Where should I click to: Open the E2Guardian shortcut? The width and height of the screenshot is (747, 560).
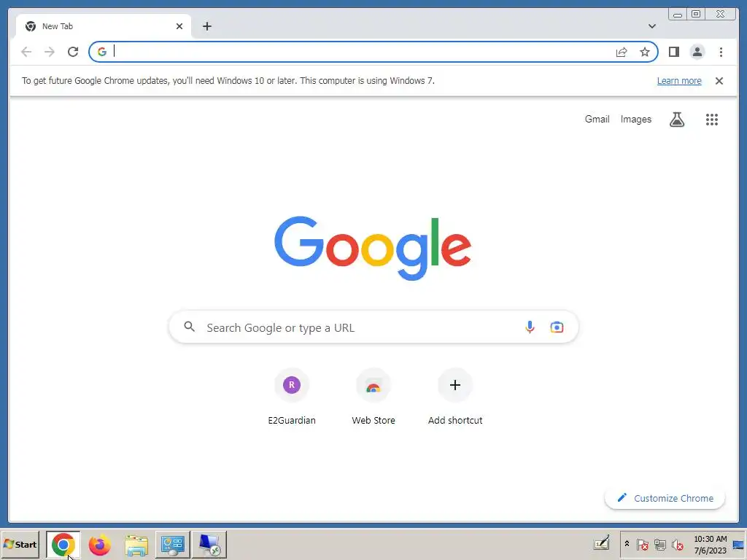[292, 396]
